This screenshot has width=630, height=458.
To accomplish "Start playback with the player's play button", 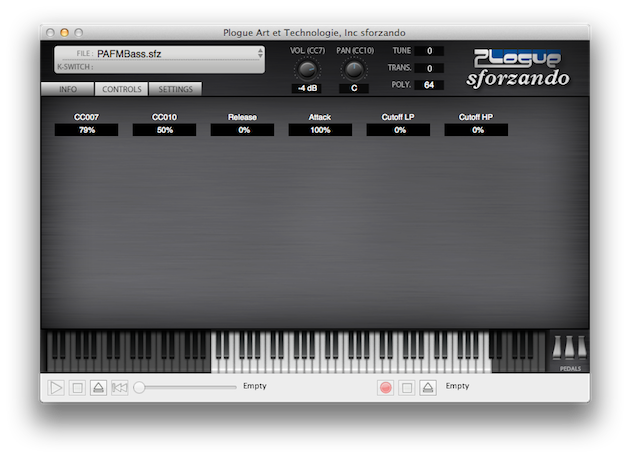I will pyautogui.click(x=56, y=388).
